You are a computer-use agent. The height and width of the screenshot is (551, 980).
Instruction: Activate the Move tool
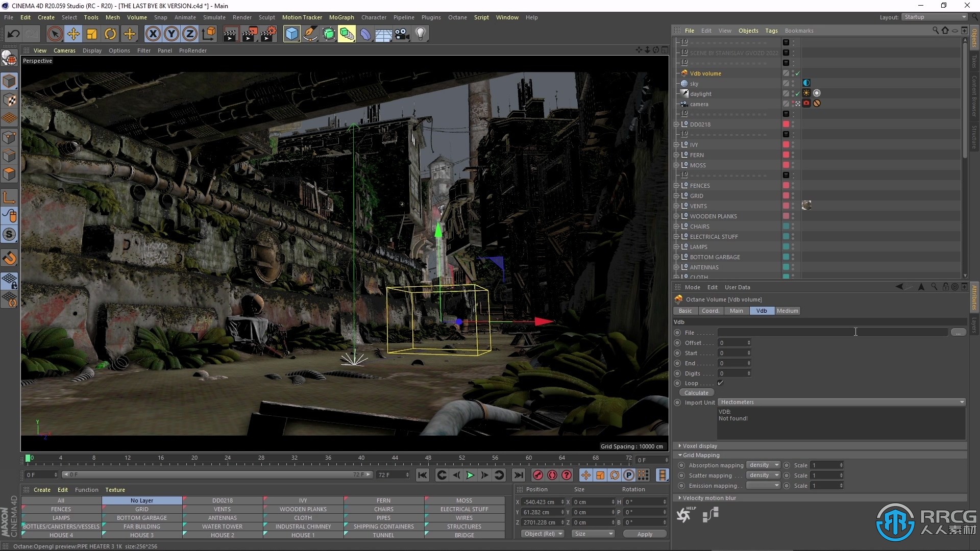(x=73, y=34)
